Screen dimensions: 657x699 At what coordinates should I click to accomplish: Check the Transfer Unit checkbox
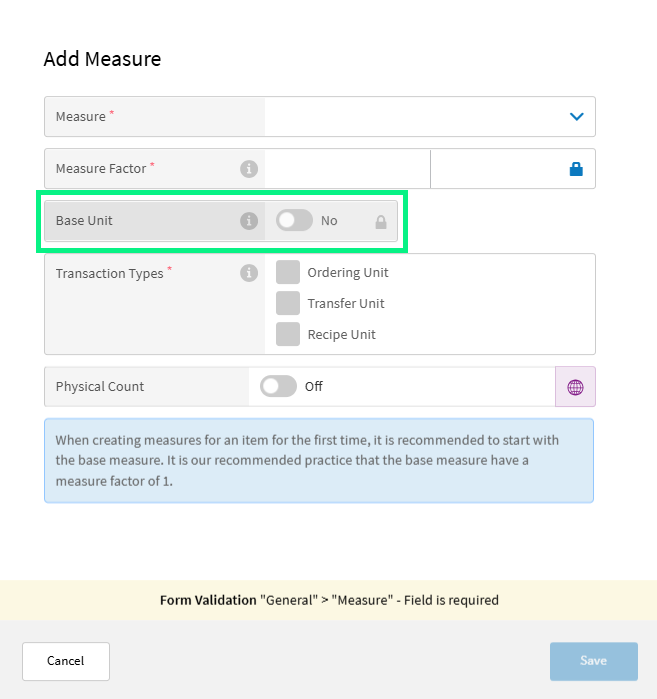[x=288, y=303]
